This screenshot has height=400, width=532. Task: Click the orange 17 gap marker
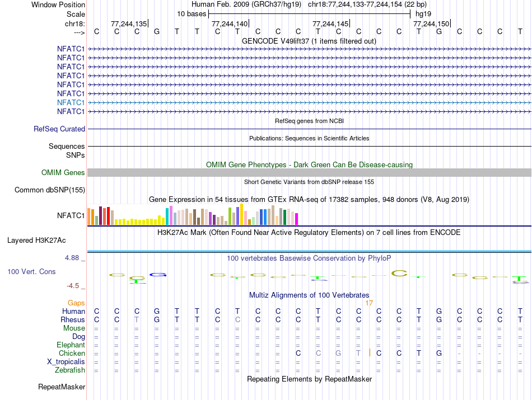pyautogui.click(x=369, y=303)
